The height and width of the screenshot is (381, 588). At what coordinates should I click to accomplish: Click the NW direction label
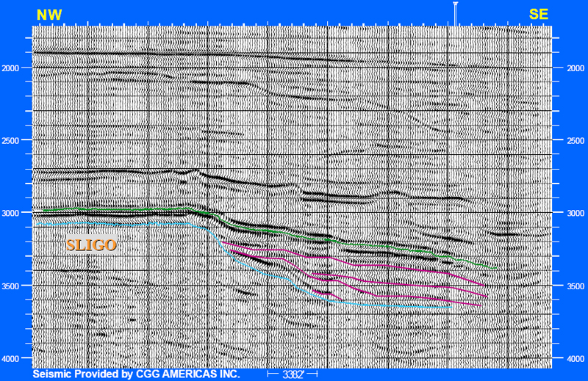[x=49, y=15]
